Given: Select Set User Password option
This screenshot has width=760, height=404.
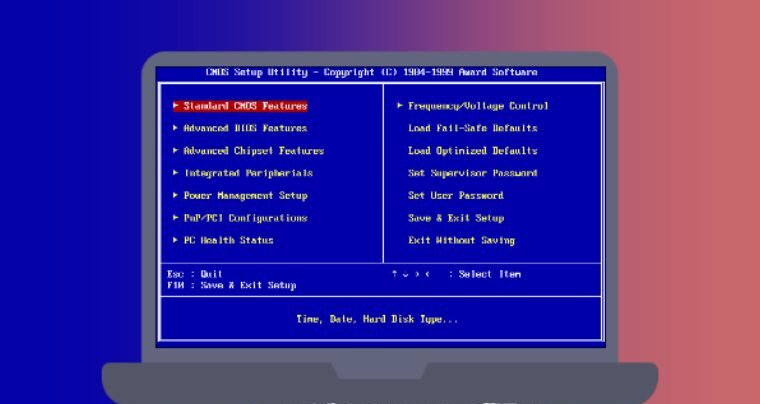Looking at the screenshot, I should click(x=455, y=196).
